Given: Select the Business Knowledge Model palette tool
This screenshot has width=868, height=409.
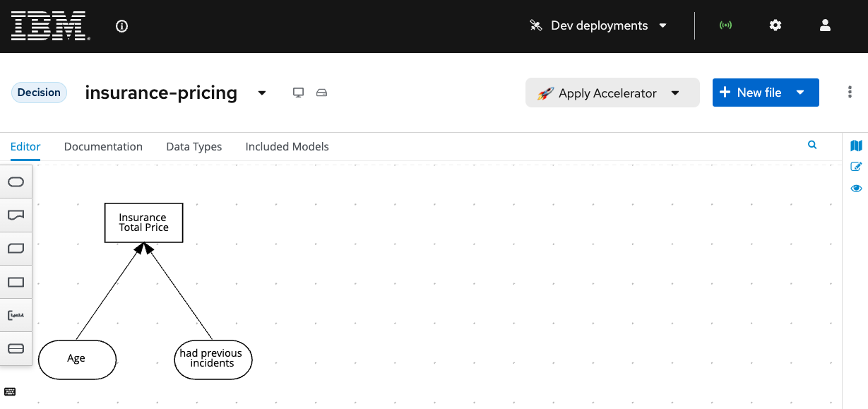Looking at the screenshot, I should coord(16,249).
